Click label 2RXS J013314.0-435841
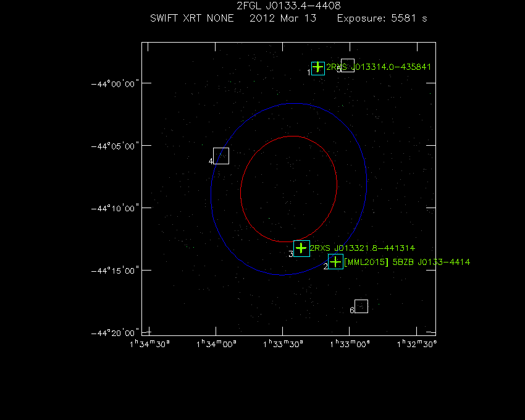Viewport: 525px width, 420px height. point(379,67)
